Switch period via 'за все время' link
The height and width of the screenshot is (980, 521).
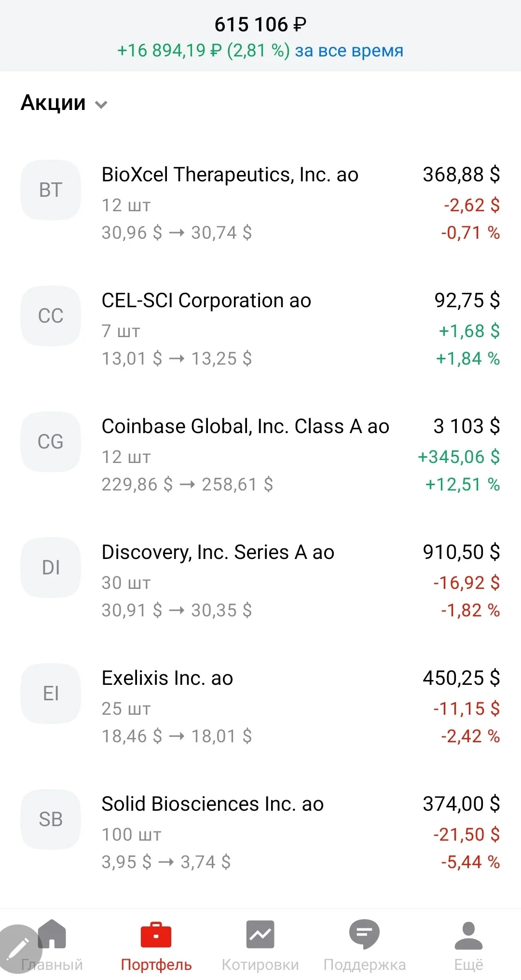pyautogui.click(x=349, y=50)
